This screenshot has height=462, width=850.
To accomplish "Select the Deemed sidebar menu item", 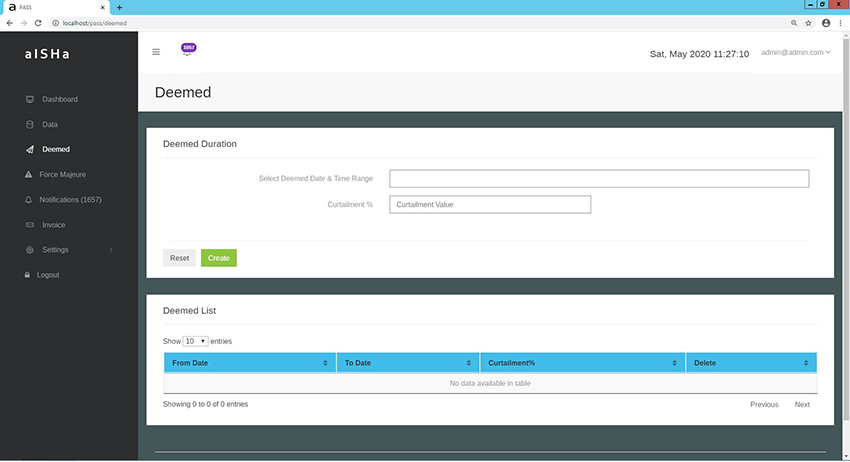I will (x=56, y=150).
